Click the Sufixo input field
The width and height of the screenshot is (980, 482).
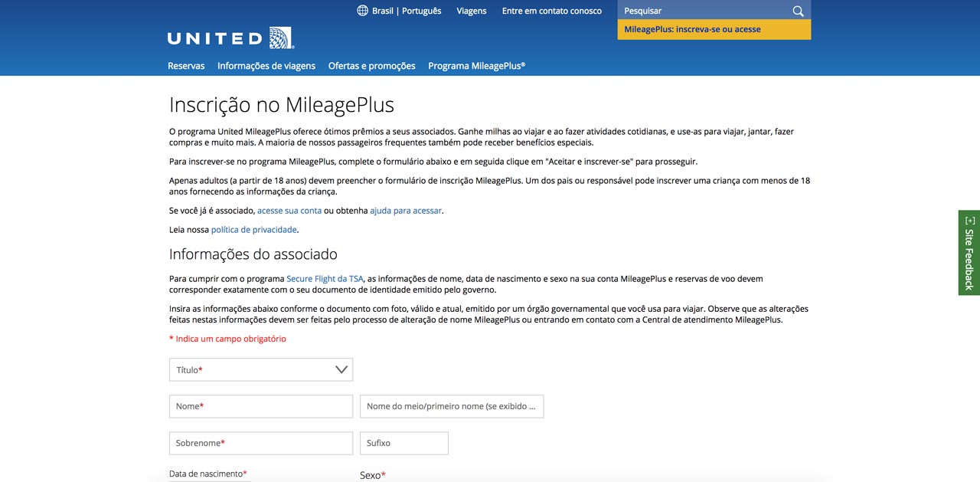[404, 443]
